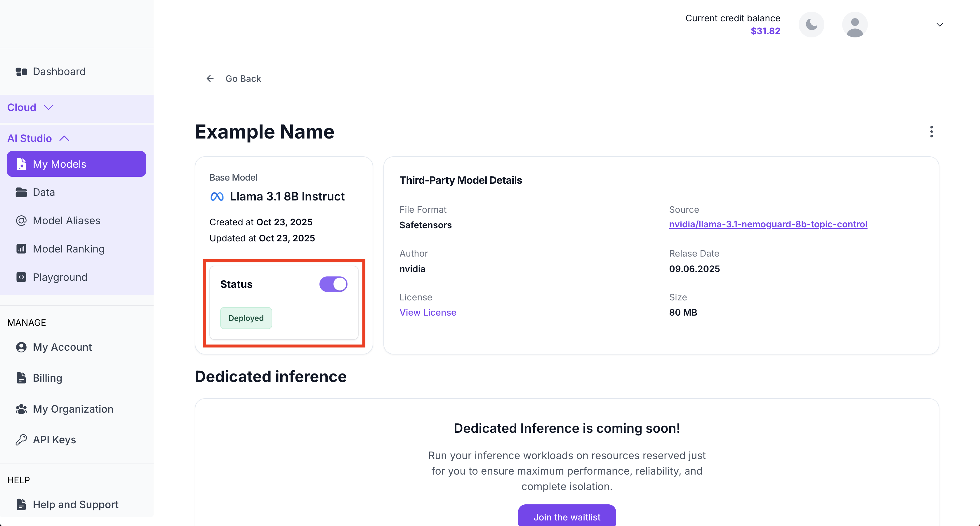This screenshot has width=980, height=526.
Task: Click the Model Ranking chart icon
Action: click(21, 249)
